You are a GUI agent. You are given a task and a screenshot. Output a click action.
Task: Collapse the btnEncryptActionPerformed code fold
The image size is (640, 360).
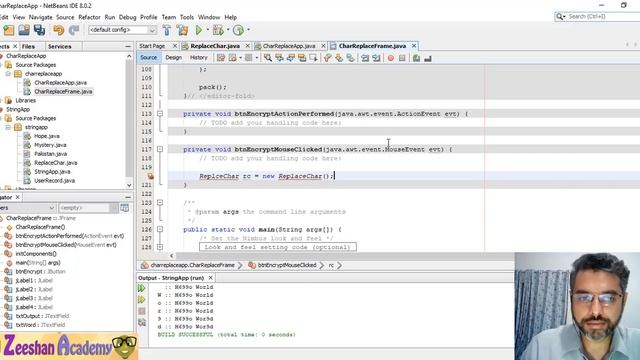(x=160, y=114)
